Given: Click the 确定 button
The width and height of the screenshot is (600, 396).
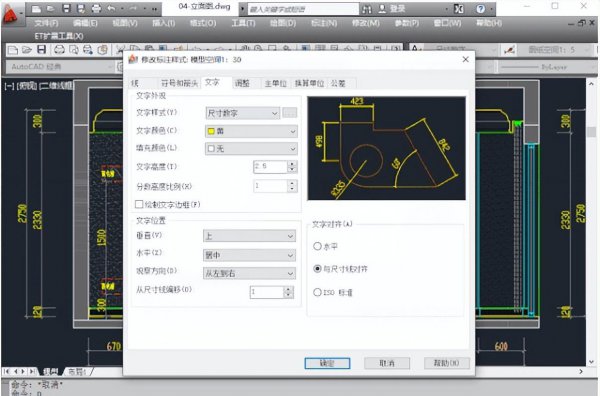Looking at the screenshot, I should click(327, 363).
